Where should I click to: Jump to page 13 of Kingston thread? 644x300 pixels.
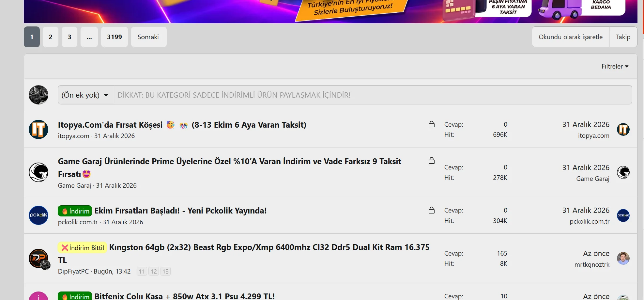pyautogui.click(x=165, y=271)
